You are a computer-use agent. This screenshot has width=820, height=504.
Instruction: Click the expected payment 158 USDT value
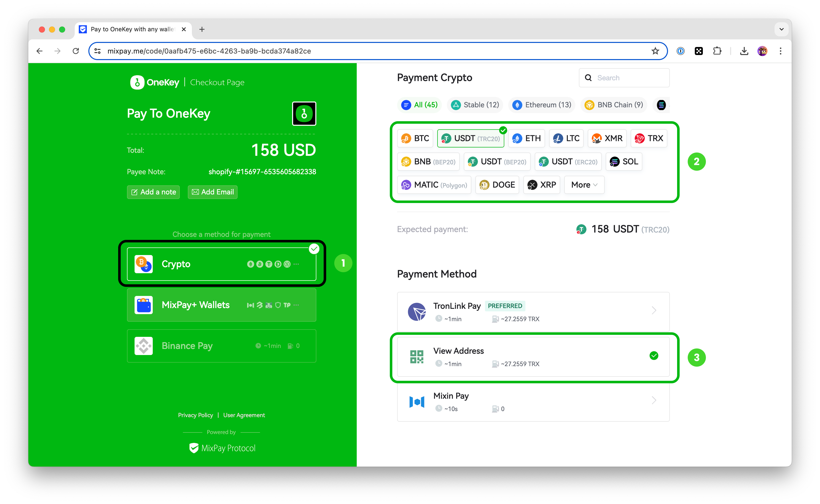point(630,229)
